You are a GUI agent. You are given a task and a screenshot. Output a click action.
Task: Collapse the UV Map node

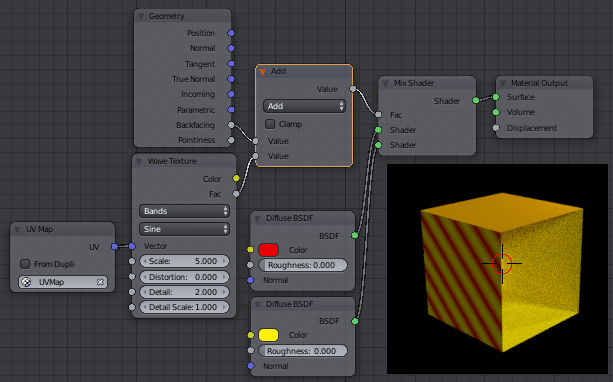coord(17,230)
